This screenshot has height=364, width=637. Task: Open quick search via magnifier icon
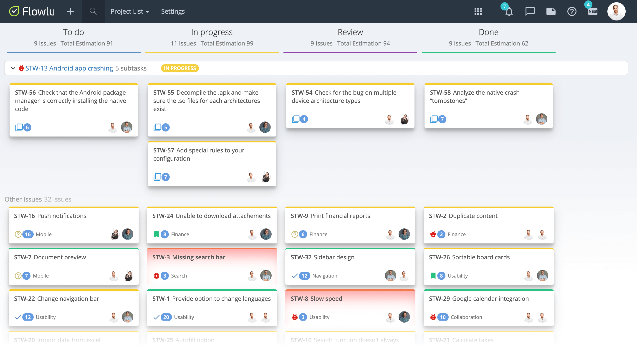tap(93, 11)
